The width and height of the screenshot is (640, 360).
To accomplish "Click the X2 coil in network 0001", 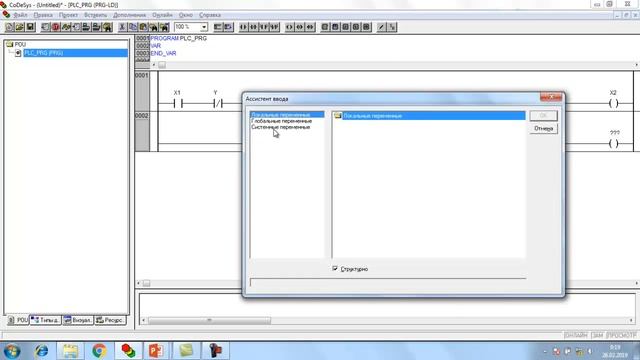I will [613, 104].
